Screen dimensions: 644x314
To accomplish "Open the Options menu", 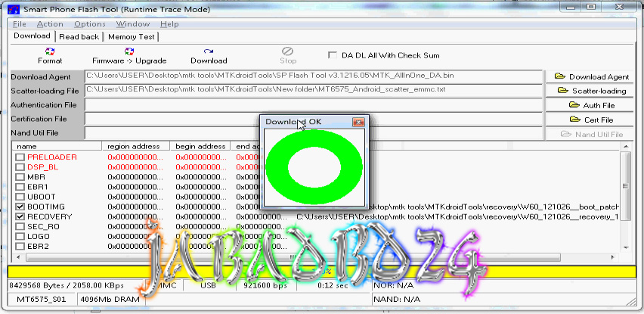I will click(x=89, y=24).
